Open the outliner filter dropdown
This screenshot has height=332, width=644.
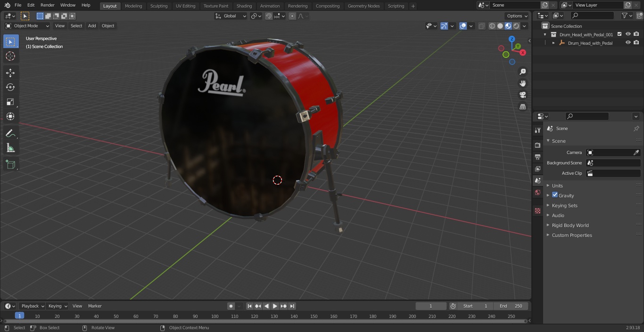pyautogui.click(x=627, y=16)
